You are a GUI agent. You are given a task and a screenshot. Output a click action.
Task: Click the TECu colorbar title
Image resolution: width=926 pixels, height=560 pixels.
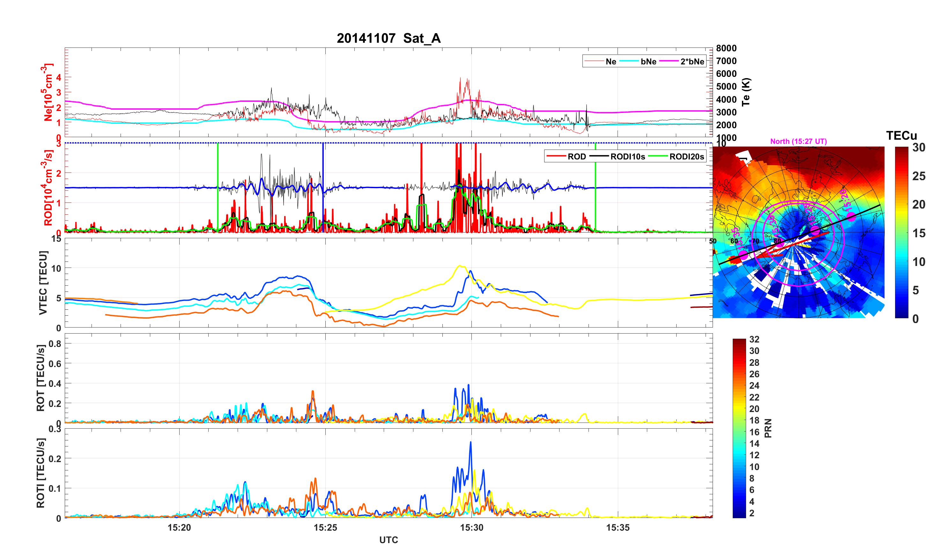click(x=901, y=136)
